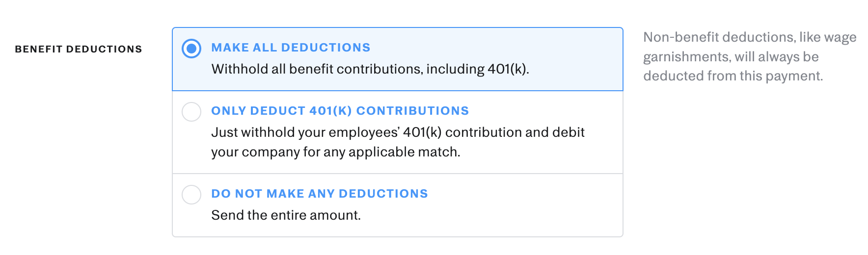This screenshot has height=255, width=868.
Task: Click the word 'CONTRIBUTIONS' in the second option title
Action: point(412,111)
